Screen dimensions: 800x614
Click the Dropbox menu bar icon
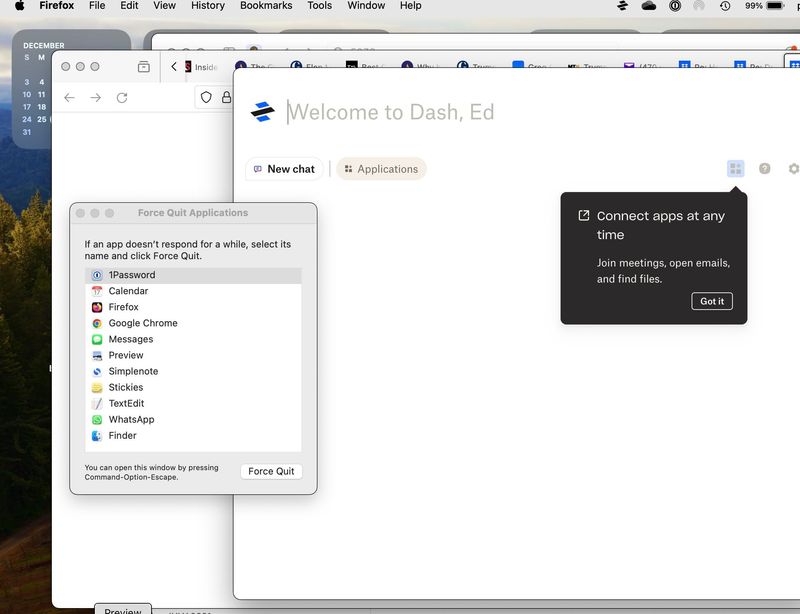(622, 6)
